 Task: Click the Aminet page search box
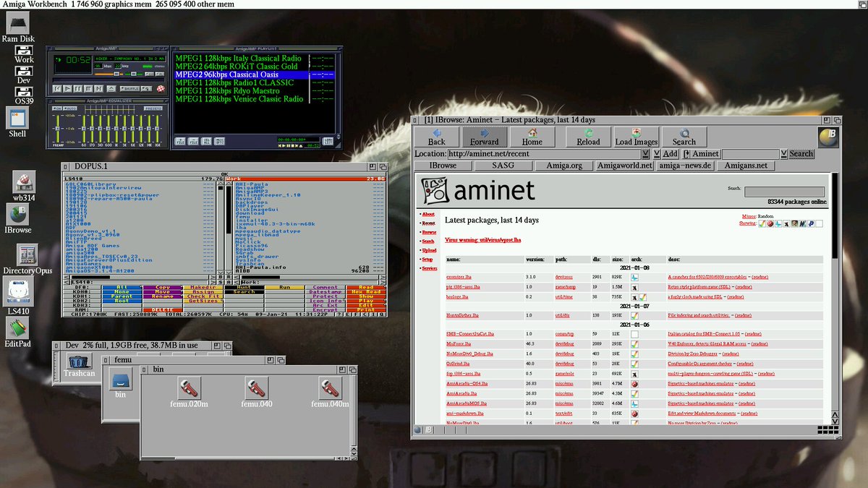tap(784, 192)
